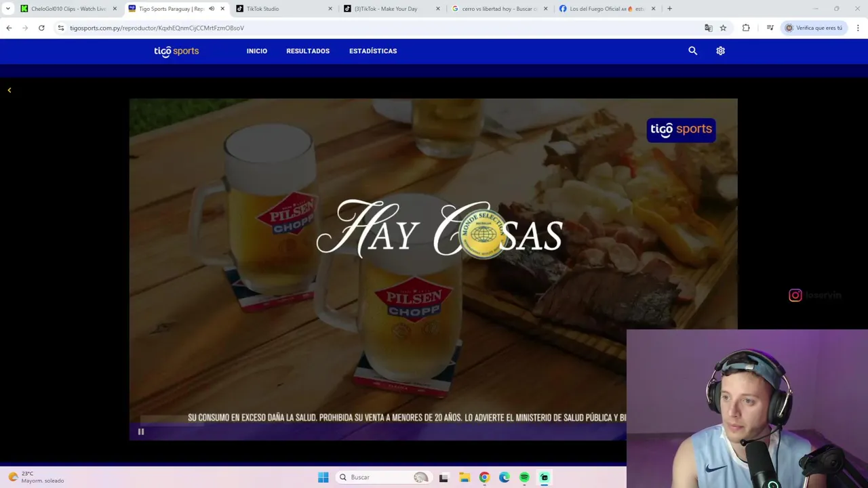
Task: Translate this page icon
Action: (709, 28)
